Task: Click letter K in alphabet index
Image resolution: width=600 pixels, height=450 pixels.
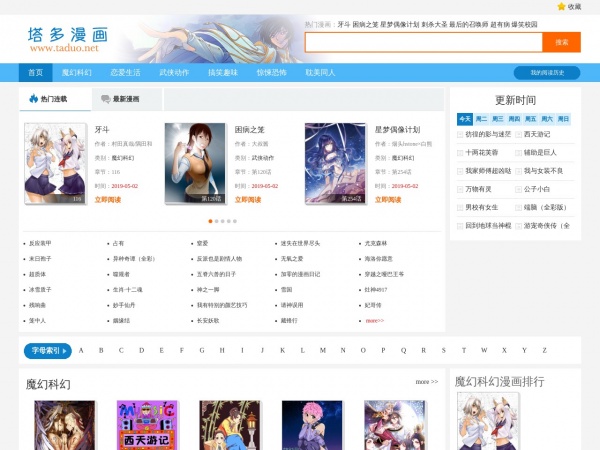Action: click(282, 351)
